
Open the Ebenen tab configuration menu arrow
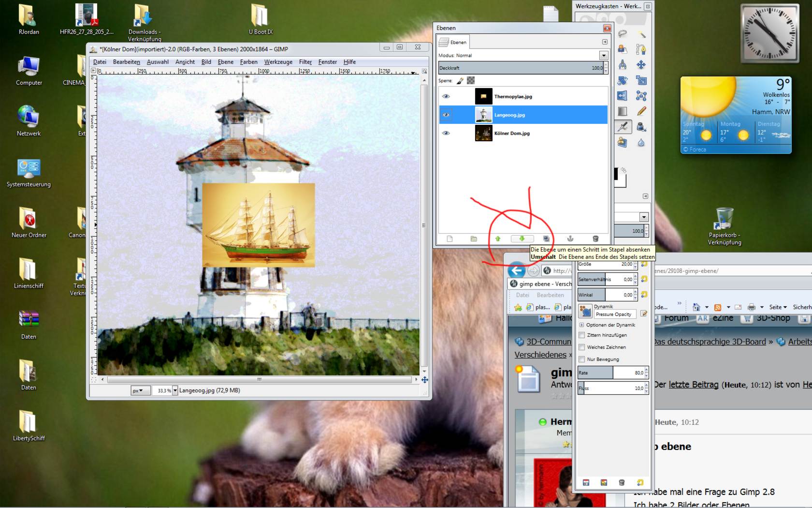pos(605,42)
